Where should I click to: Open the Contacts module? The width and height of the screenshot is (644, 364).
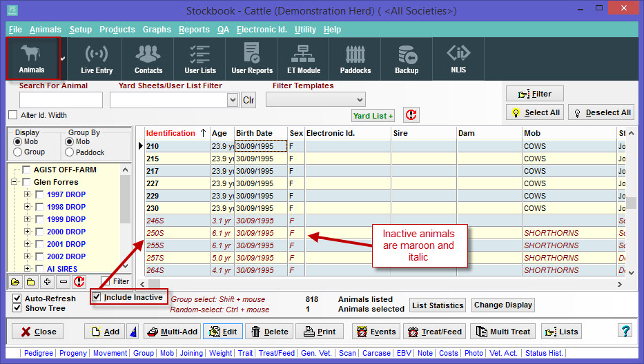148,59
